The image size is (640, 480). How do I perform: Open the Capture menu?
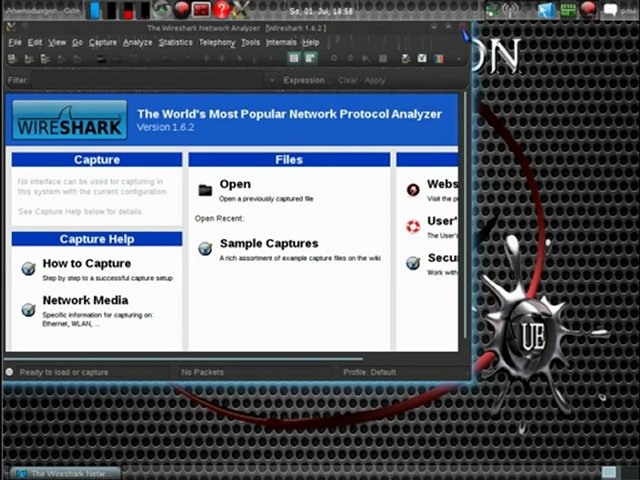click(103, 42)
